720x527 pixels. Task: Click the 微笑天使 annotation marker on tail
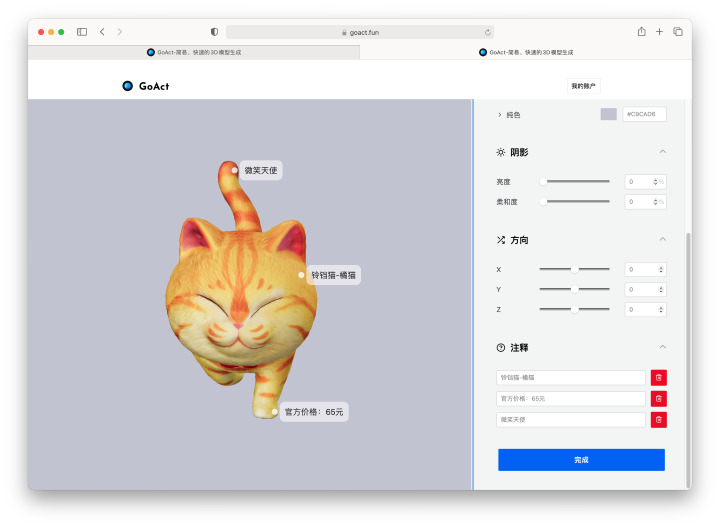tap(235, 170)
